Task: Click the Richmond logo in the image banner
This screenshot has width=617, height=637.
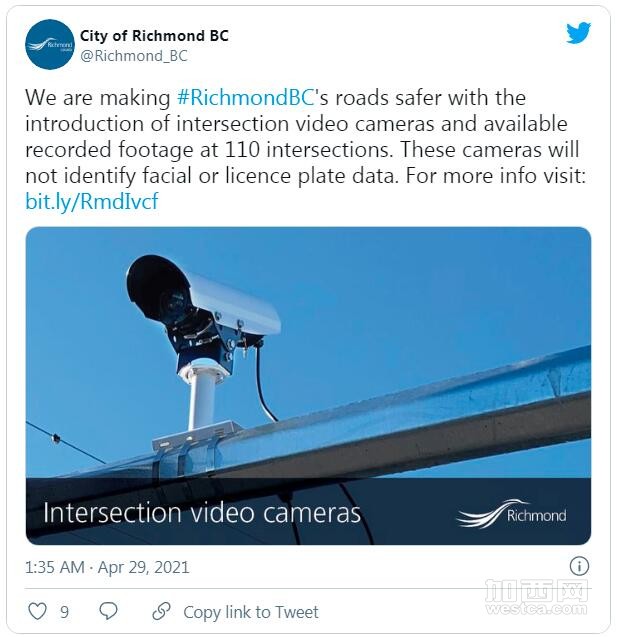Action: tap(511, 514)
